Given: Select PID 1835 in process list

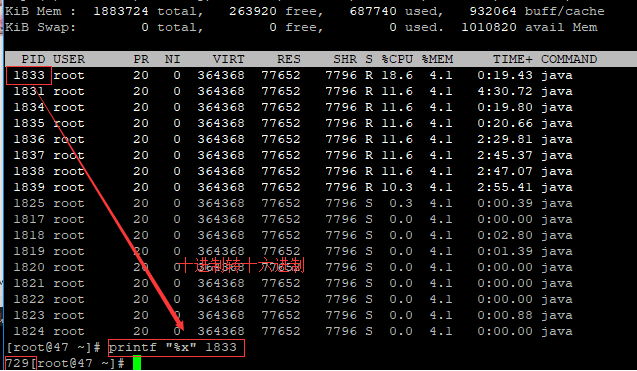Looking at the screenshot, I should pyautogui.click(x=29, y=123).
